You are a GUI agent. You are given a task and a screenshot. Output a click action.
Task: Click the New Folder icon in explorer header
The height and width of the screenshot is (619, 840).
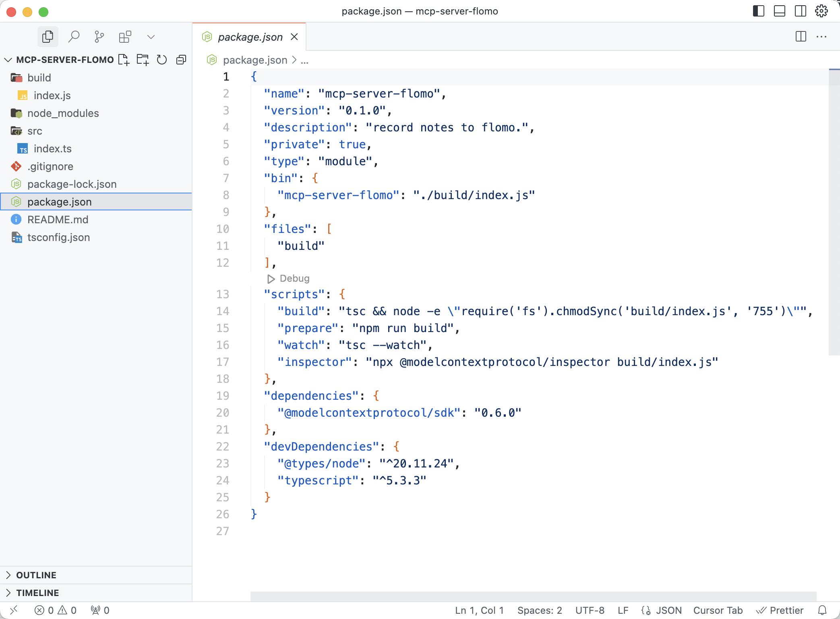point(143,60)
